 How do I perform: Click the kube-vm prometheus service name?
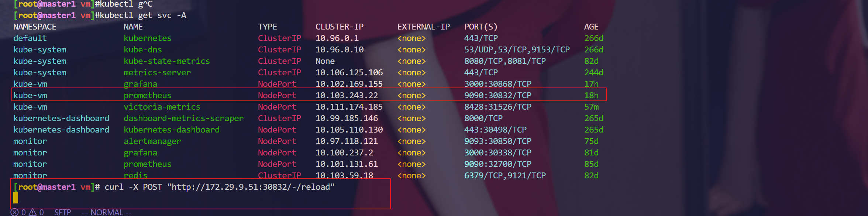(147, 95)
